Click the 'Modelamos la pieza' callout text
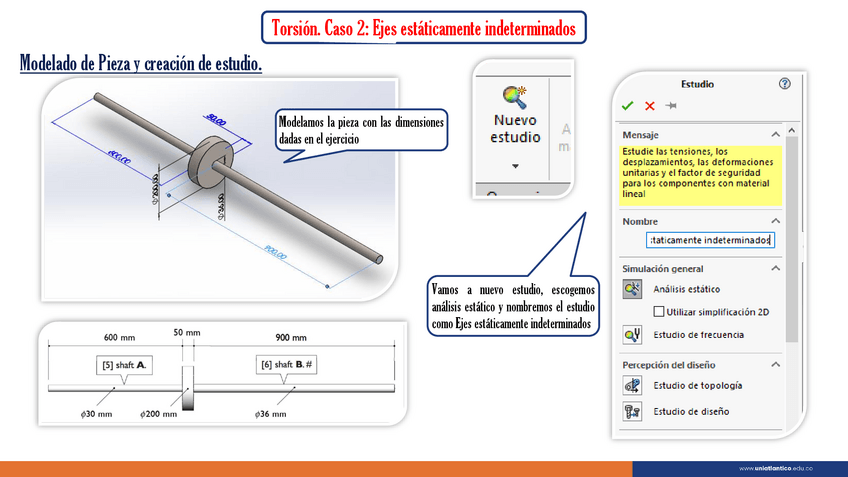This screenshot has width=848, height=477. coord(361,130)
